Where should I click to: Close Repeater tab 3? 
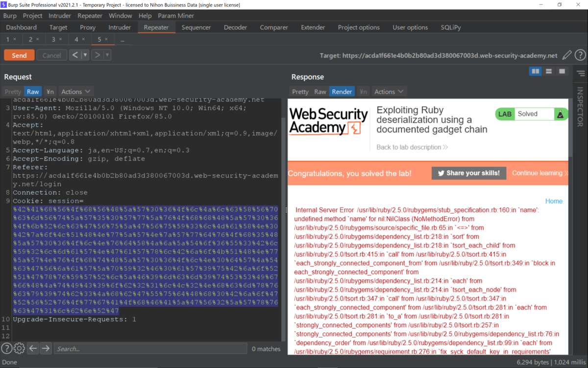click(x=60, y=39)
